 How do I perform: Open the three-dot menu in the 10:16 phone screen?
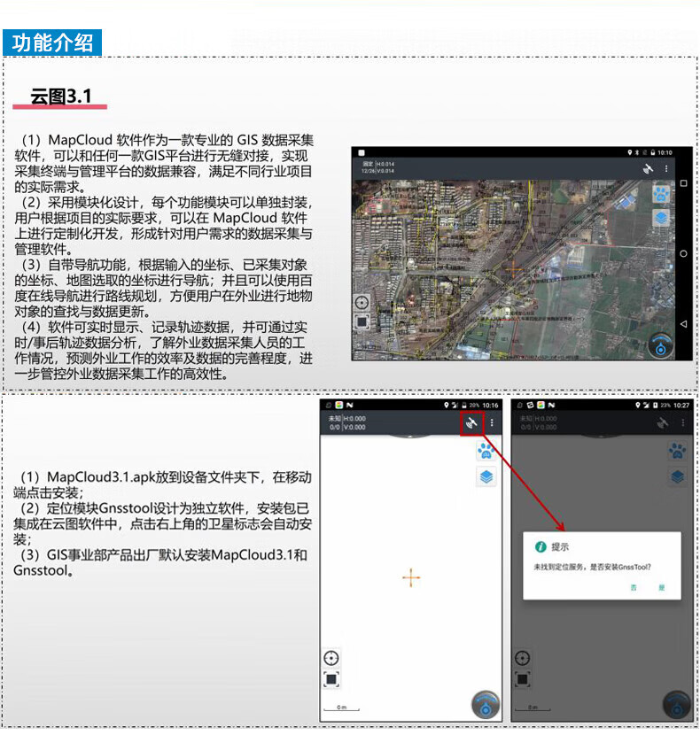coord(492,422)
